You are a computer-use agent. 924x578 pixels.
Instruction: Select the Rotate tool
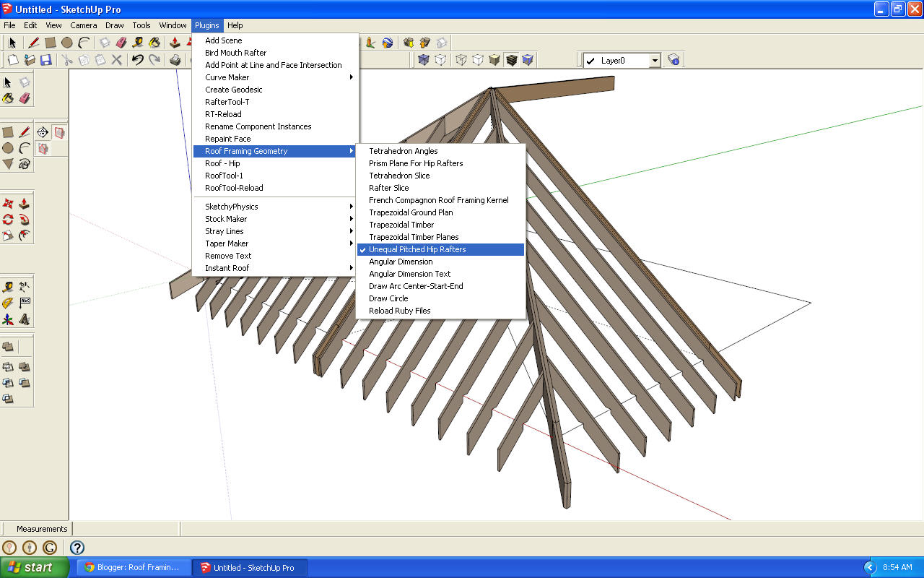coord(7,219)
